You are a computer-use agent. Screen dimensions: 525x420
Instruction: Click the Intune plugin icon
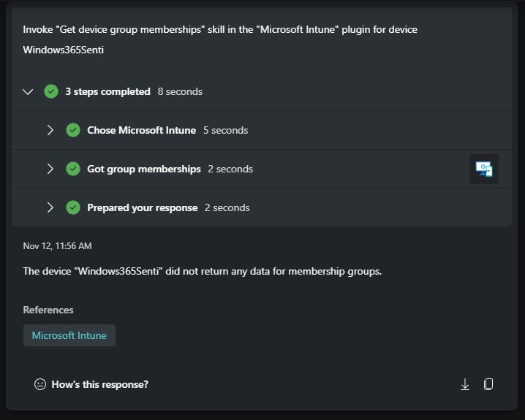point(484,169)
